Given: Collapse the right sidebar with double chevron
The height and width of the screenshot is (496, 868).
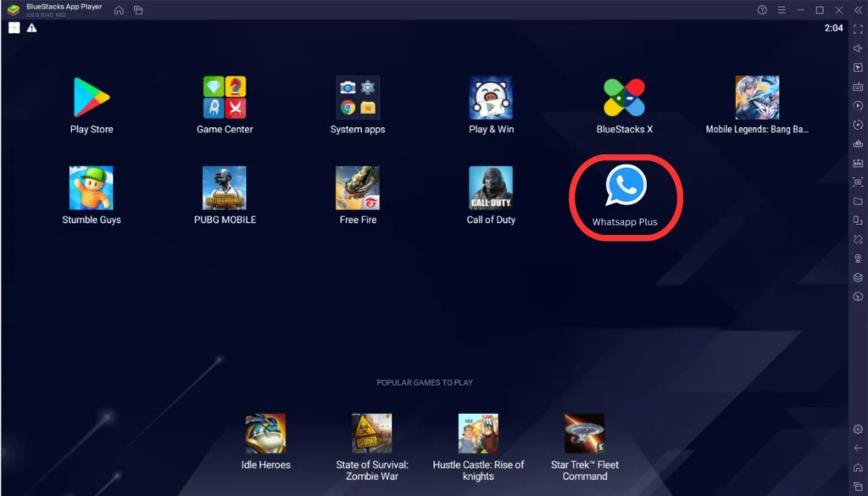Looking at the screenshot, I should tap(858, 10).
